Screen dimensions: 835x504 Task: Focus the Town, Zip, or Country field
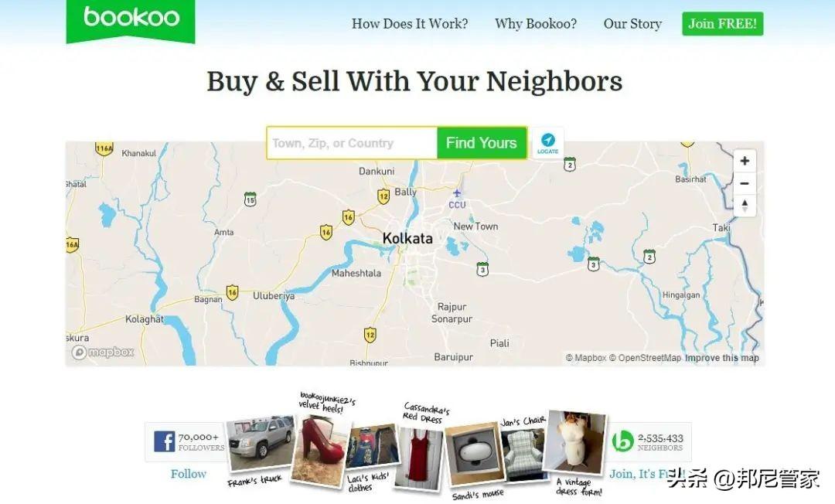pos(352,143)
